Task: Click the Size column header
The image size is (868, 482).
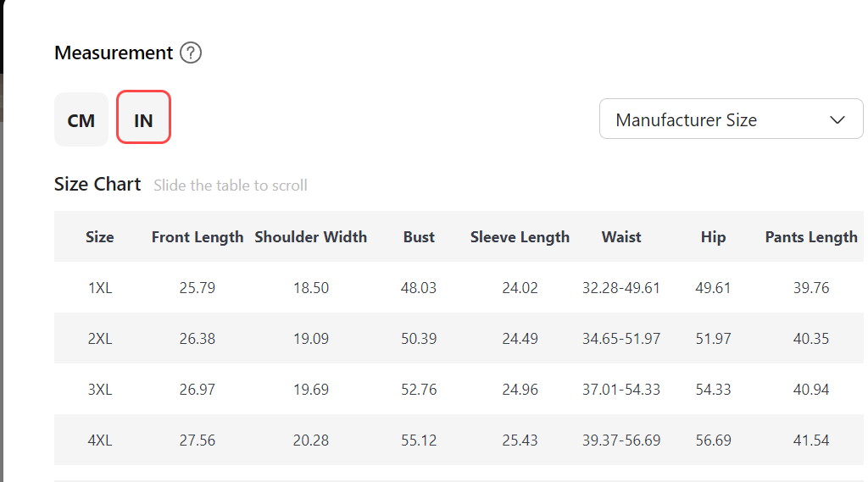Action: [x=100, y=237]
